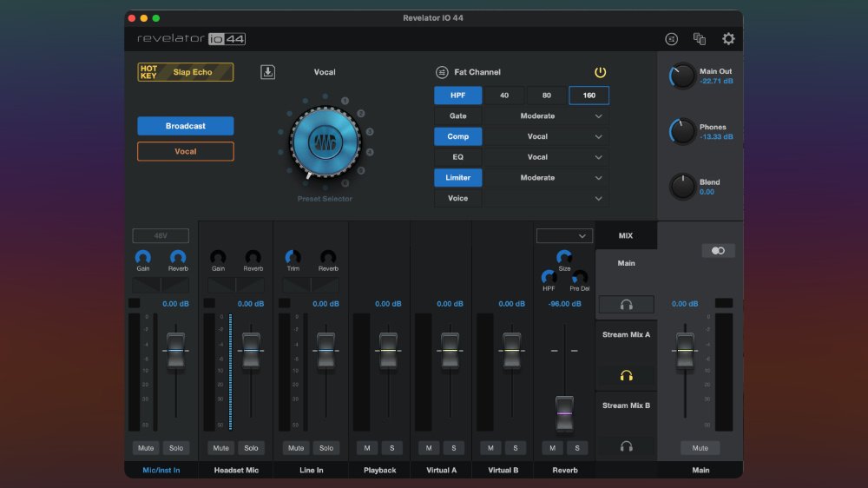Toggle the Fat Channel power button

[x=600, y=72]
